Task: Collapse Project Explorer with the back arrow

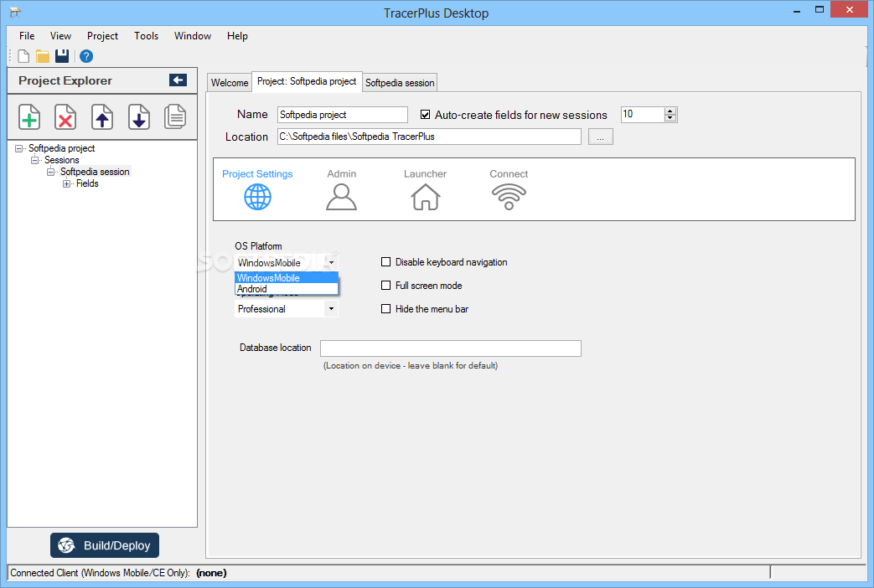Action: point(178,80)
